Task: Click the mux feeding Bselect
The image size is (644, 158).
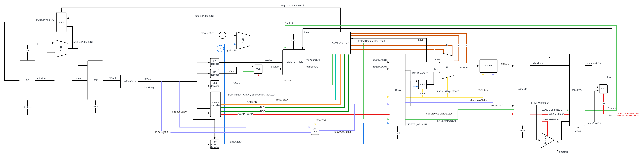Action: [x=258, y=69]
